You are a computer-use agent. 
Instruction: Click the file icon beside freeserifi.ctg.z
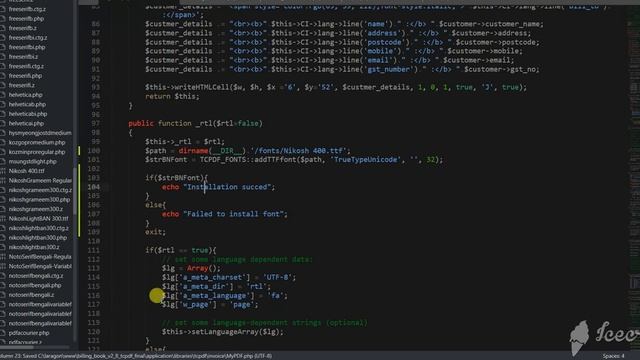(x=3, y=66)
